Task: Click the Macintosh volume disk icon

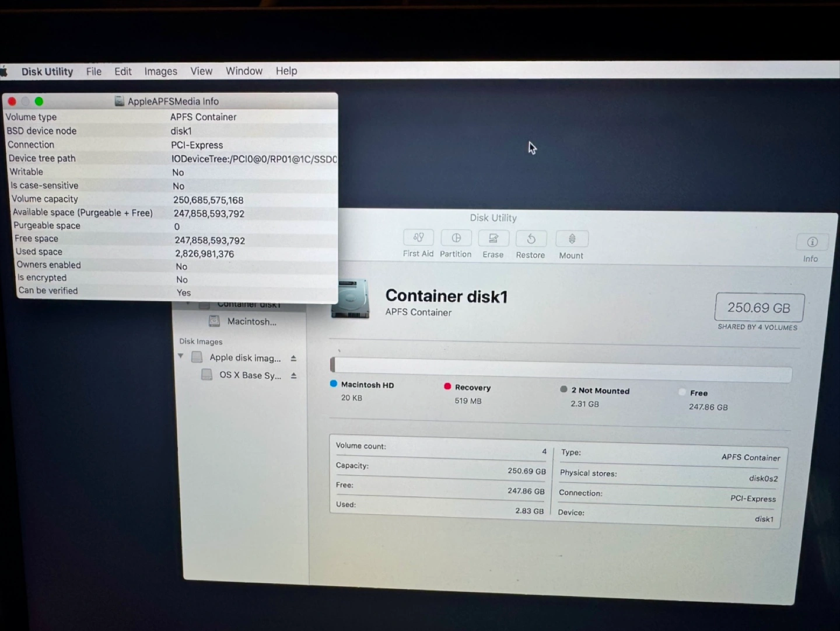Action: (215, 321)
